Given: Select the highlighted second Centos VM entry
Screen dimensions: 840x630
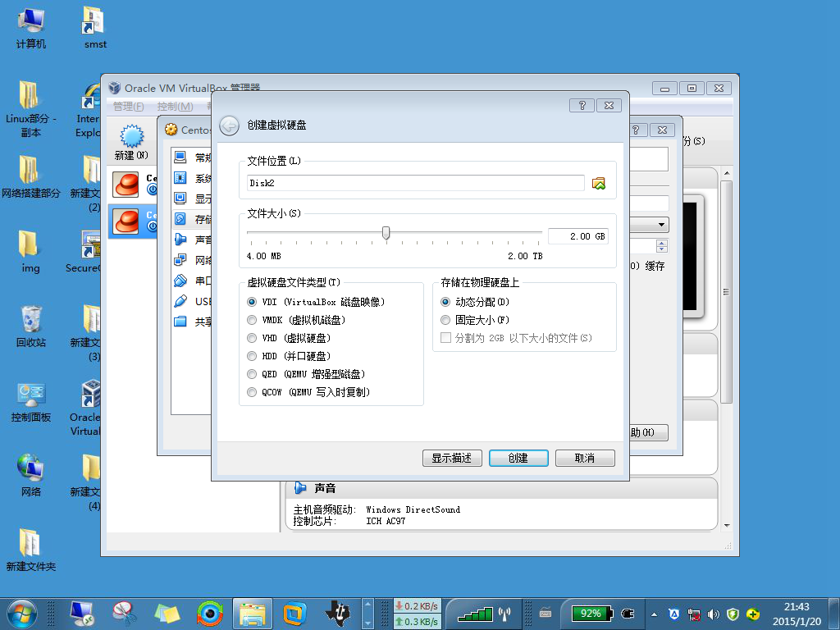Looking at the screenshot, I should pyautogui.click(x=132, y=220).
